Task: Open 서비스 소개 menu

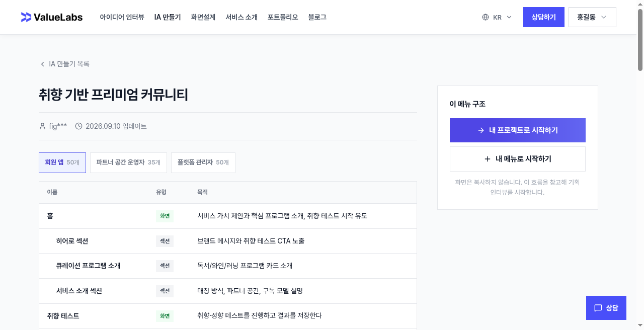Action: coord(242,17)
